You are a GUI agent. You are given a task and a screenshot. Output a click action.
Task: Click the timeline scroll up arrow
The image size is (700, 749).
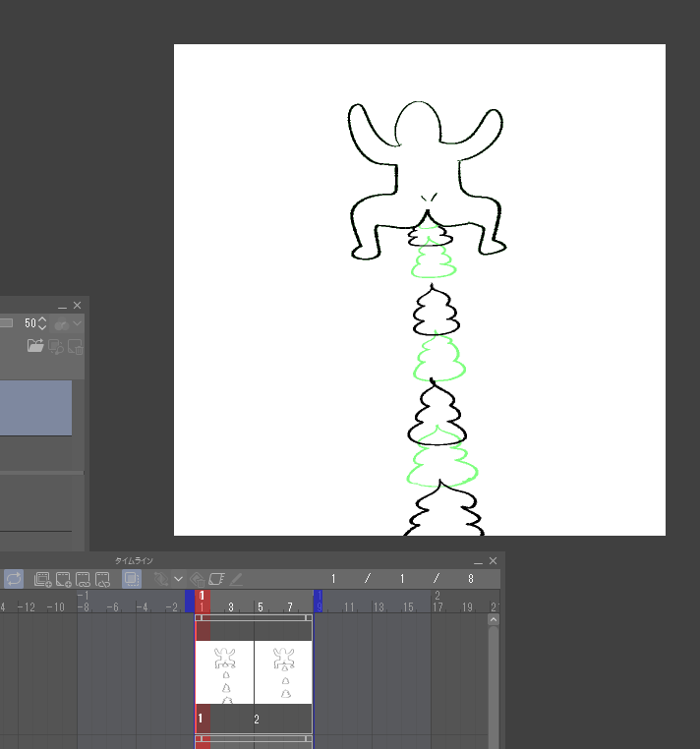click(x=494, y=619)
